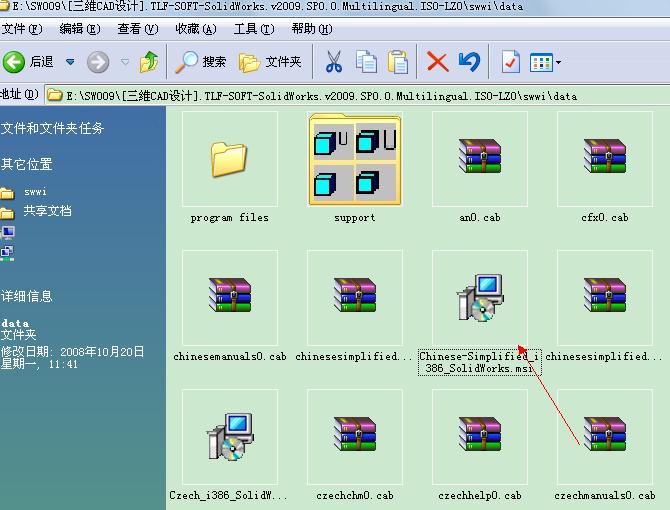Viewport: 670px width, 510px height.
Task: Click the folder icon in address bar
Action: click(x=54, y=95)
